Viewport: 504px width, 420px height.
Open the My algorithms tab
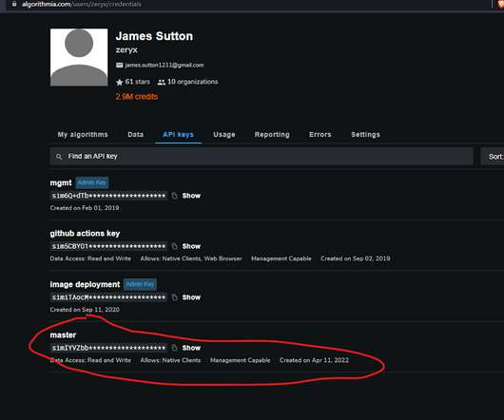pyautogui.click(x=83, y=135)
